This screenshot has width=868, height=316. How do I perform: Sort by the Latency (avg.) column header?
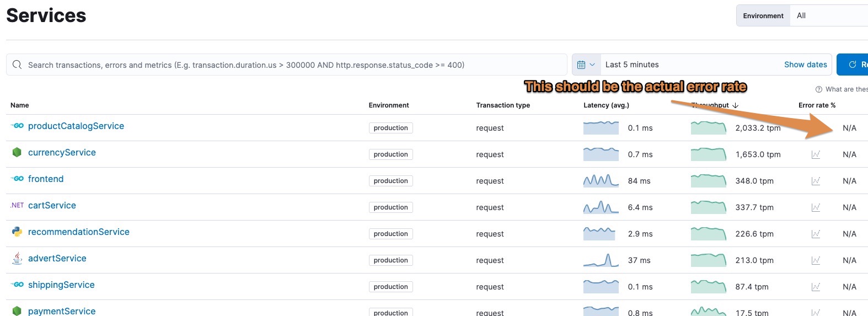point(606,105)
